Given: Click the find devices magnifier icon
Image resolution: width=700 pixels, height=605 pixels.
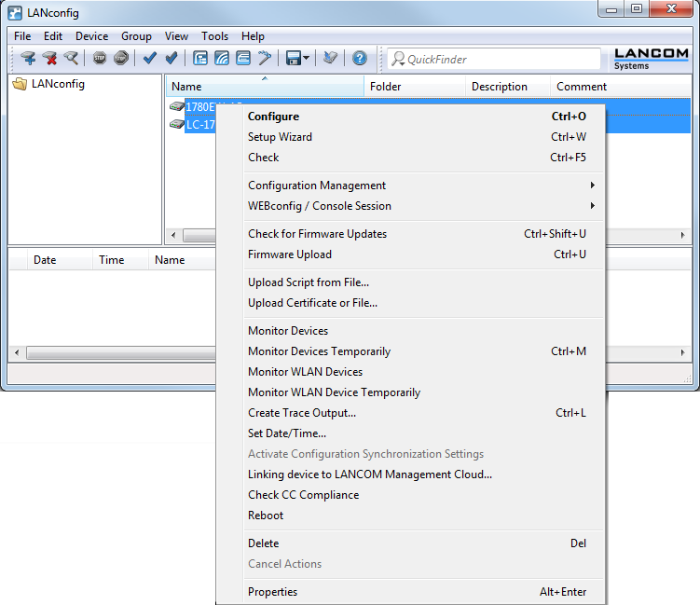Looking at the screenshot, I should tap(71, 59).
